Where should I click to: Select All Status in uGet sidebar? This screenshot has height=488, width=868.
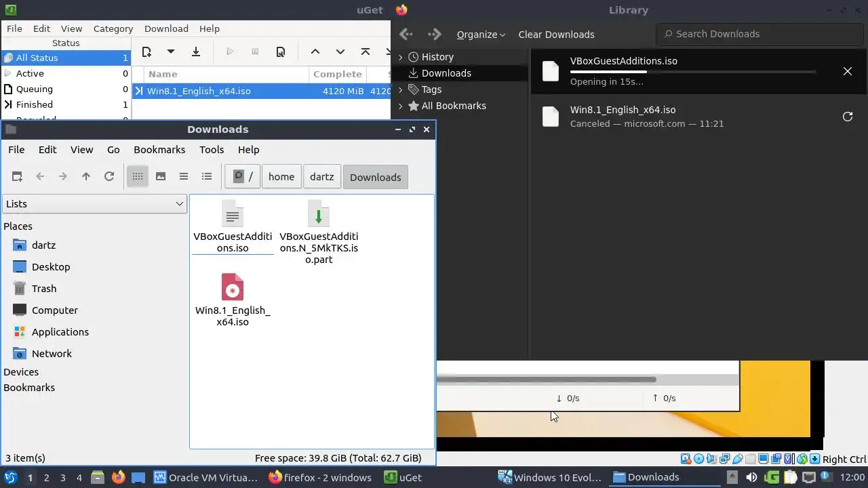tap(65, 58)
